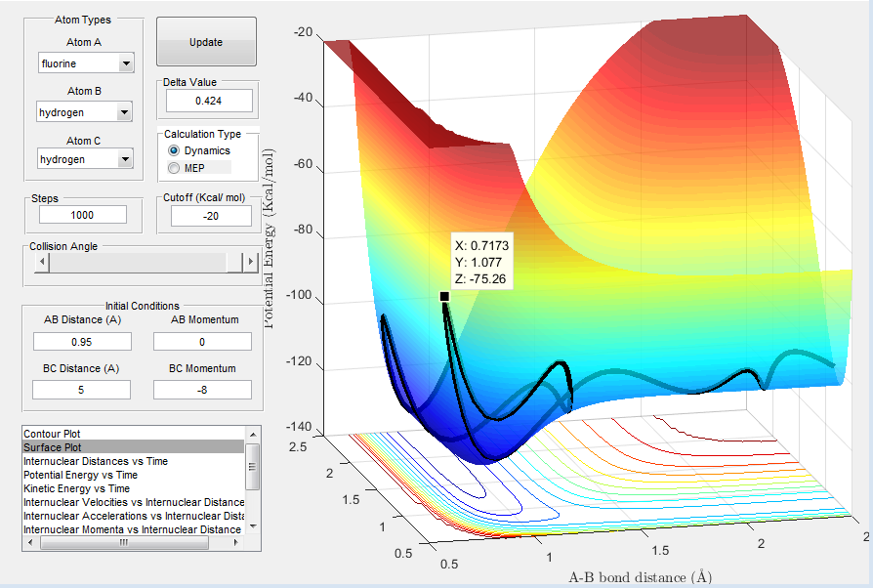This screenshot has width=873, height=588.
Task: Click the Potential Energy axis label
Action: tap(269, 239)
